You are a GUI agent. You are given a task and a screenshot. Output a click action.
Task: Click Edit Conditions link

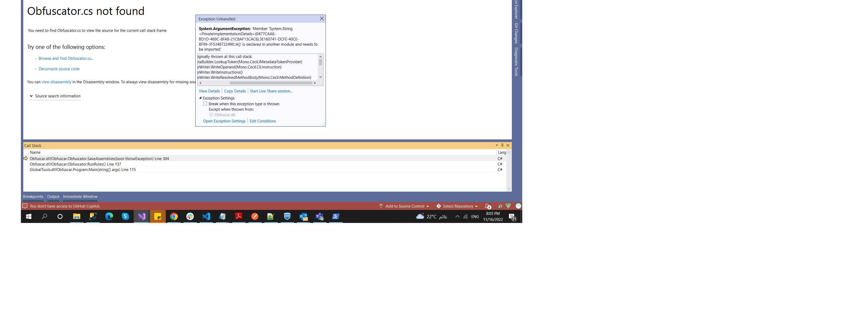coord(263,121)
